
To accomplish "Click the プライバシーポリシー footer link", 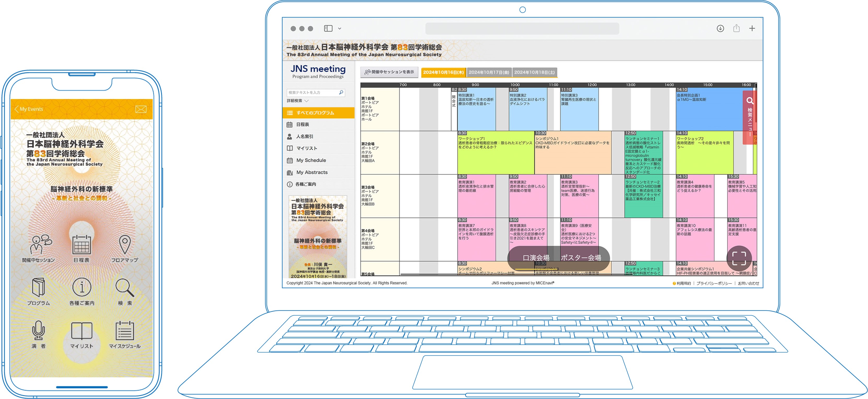I will click(x=714, y=283).
